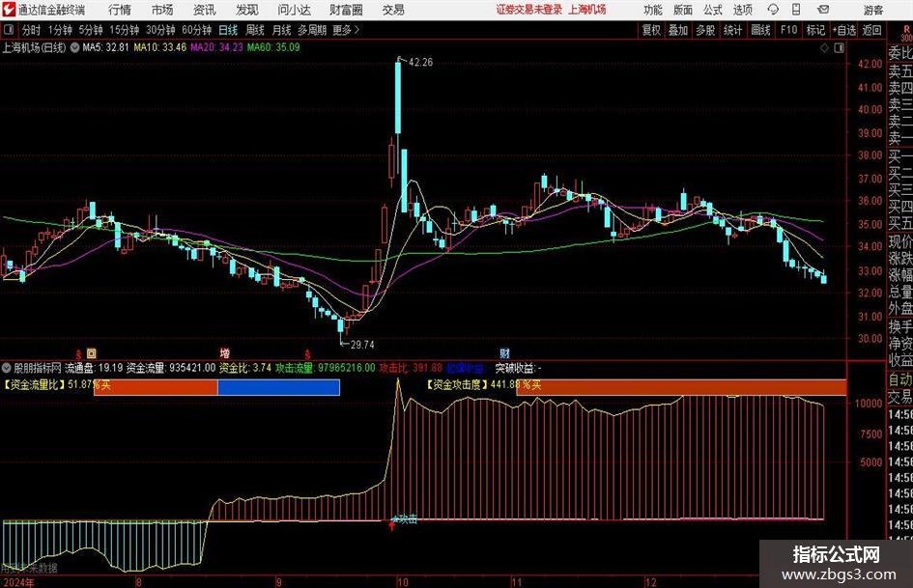Image resolution: width=913 pixels, height=588 pixels.
Task: Click the blue 资金流量比 bar segment
Action: coord(278,387)
